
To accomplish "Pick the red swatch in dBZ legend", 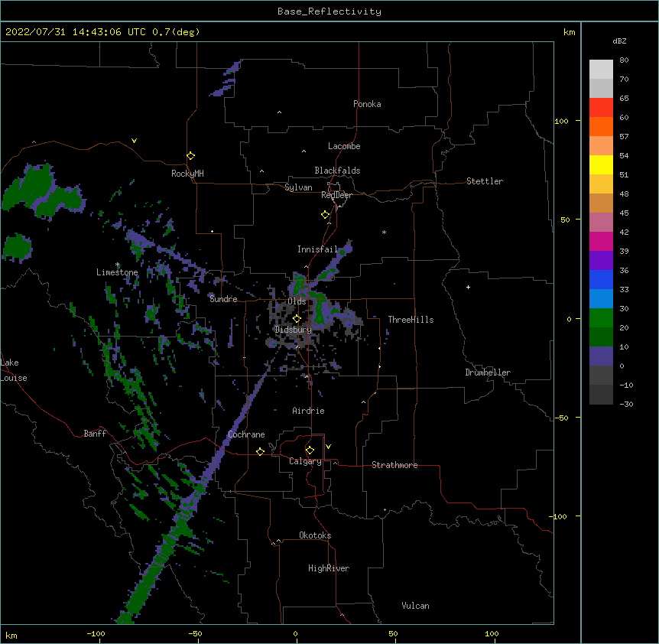I will pos(601,107).
